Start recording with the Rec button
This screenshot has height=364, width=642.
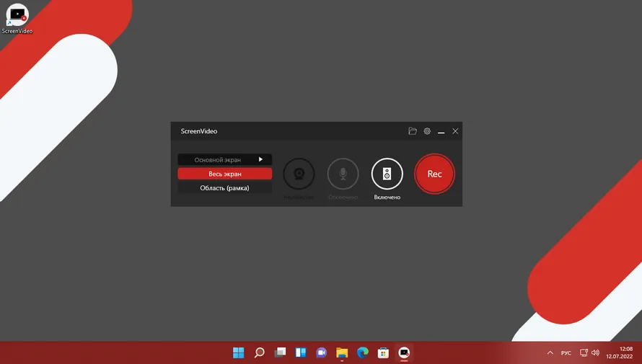point(434,174)
